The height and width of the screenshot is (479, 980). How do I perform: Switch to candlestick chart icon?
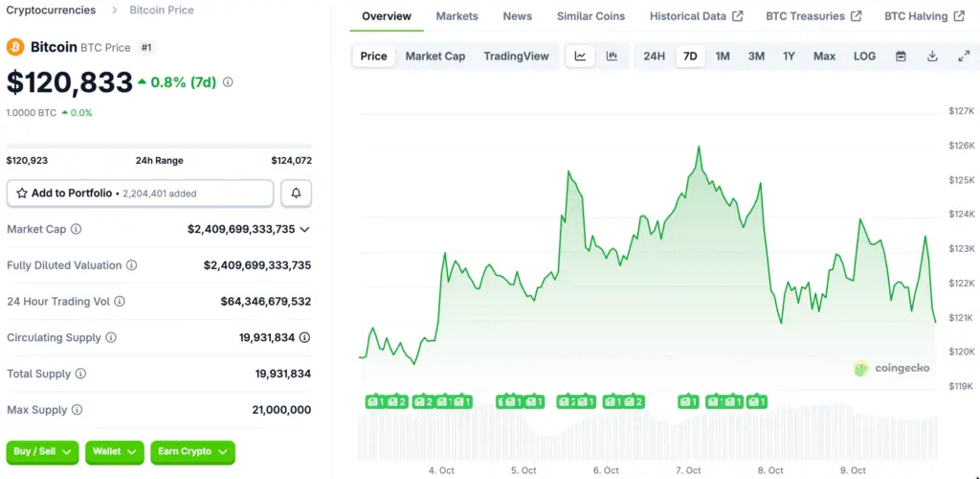point(612,57)
